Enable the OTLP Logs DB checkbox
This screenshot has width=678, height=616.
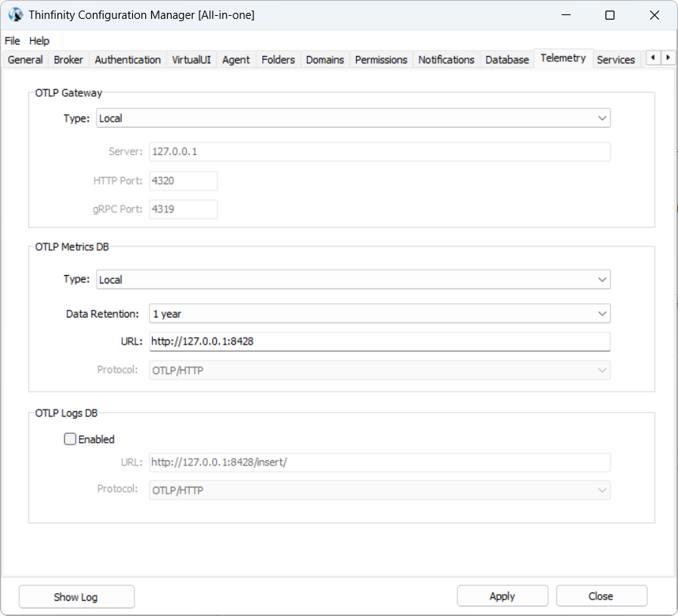(x=70, y=439)
